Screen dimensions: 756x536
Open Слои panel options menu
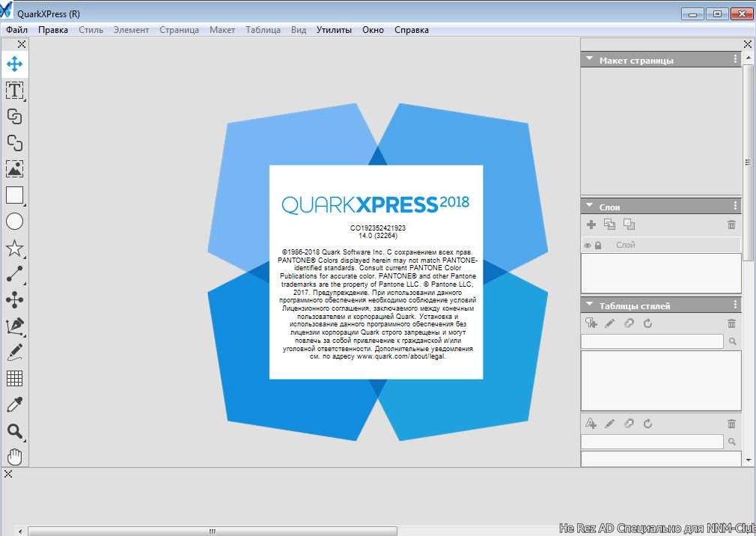click(x=735, y=206)
